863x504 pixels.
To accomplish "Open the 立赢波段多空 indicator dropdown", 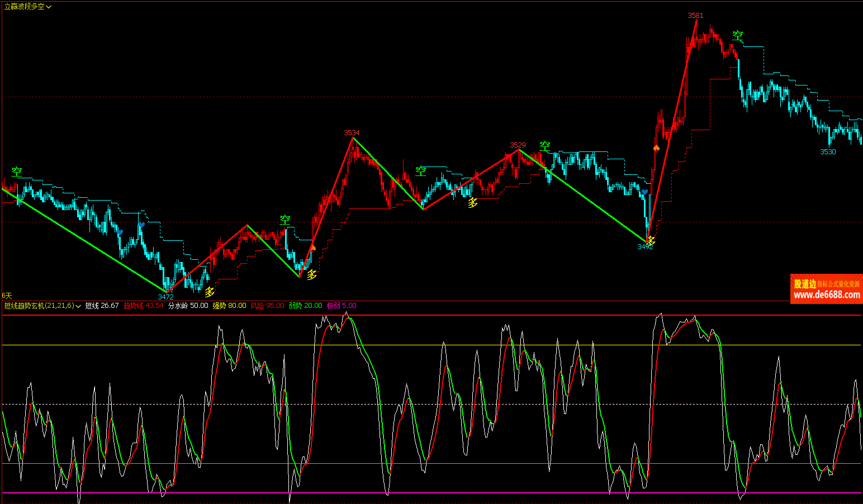I will [x=49, y=7].
